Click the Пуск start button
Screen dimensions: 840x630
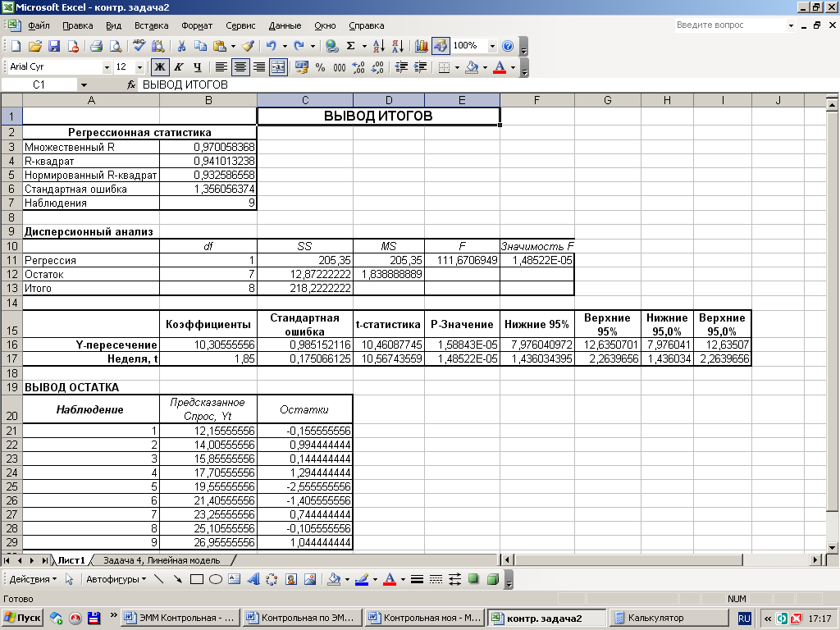23,618
